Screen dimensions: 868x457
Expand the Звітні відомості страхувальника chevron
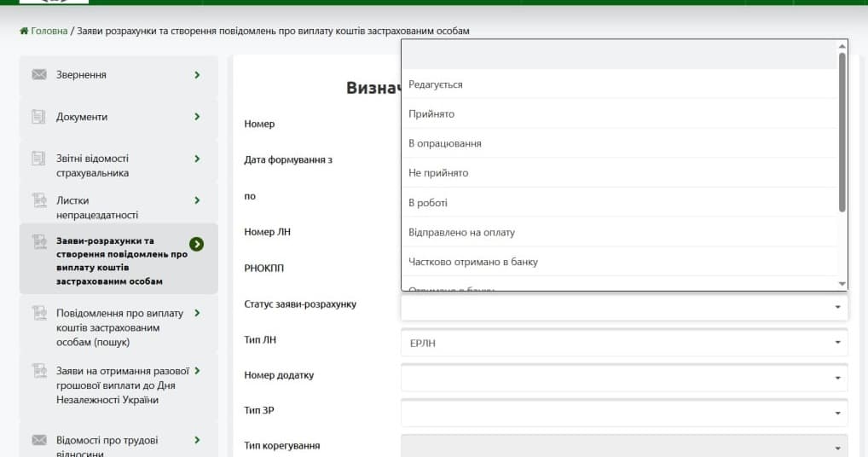197,159
